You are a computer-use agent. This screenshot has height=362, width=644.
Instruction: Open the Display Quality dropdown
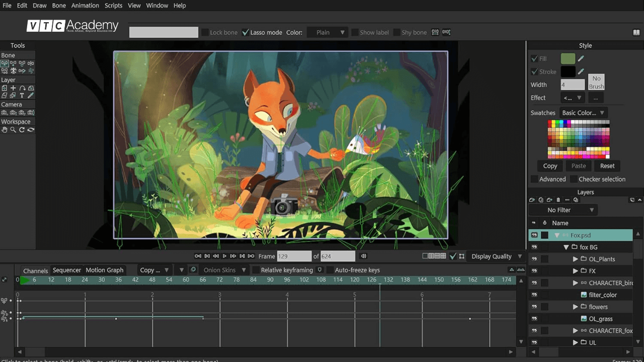click(496, 256)
